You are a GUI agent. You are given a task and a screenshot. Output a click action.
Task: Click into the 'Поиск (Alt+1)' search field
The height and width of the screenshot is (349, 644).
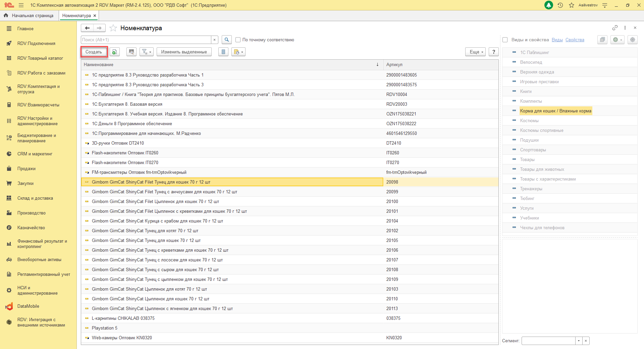tap(146, 40)
